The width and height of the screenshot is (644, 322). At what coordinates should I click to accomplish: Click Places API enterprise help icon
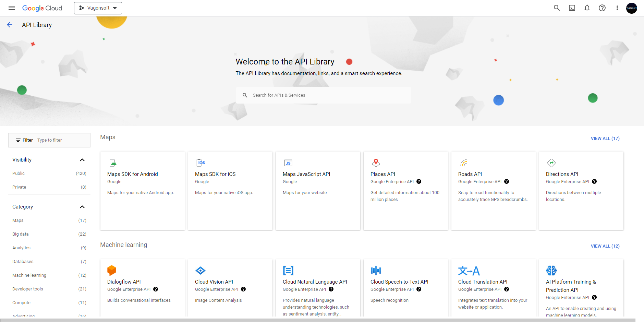(x=419, y=182)
